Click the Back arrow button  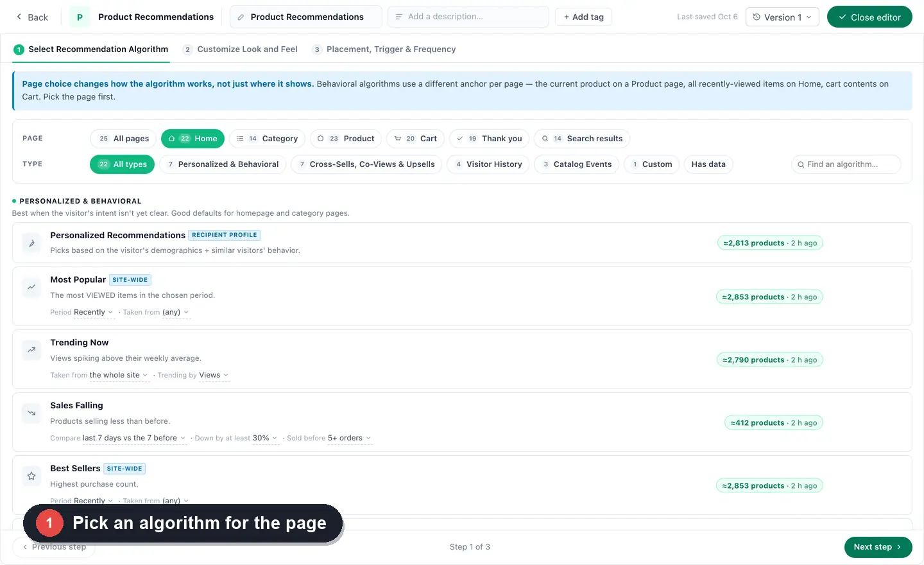click(x=31, y=17)
